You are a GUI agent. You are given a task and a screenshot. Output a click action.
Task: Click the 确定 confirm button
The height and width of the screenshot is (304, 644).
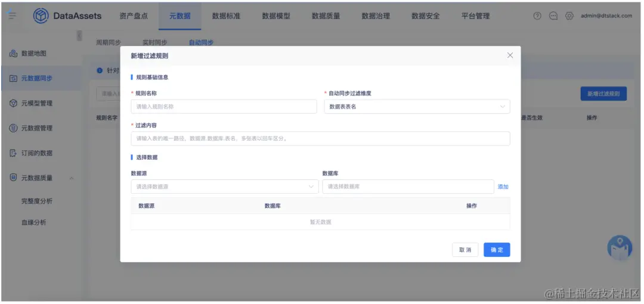(497, 250)
